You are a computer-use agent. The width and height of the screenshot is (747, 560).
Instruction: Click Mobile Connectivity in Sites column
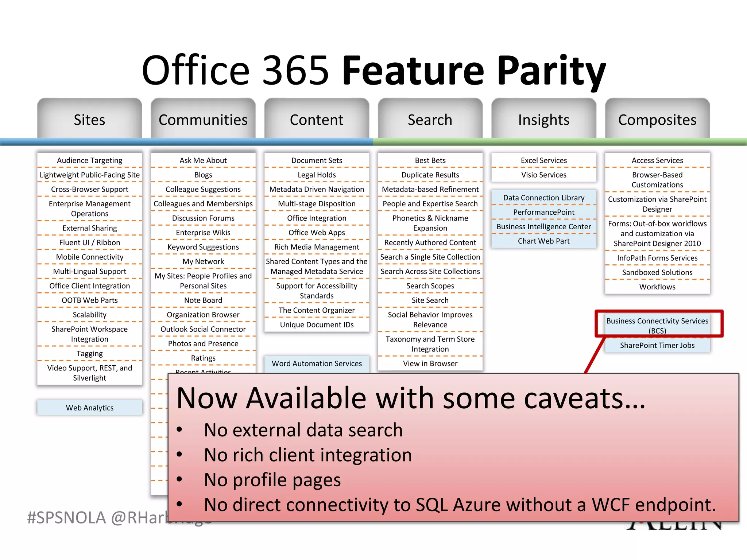[90, 257]
